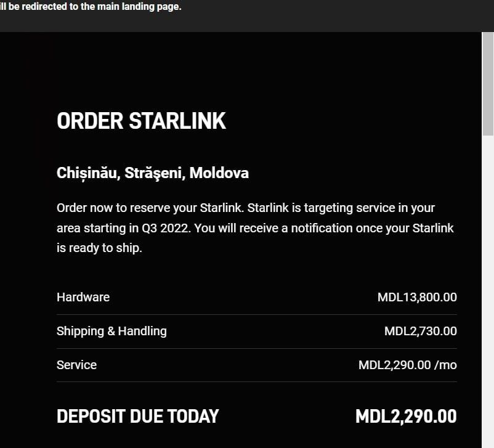This screenshot has height=448, width=494.
Task: Click the Hardware line item
Action: [x=83, y=297]
